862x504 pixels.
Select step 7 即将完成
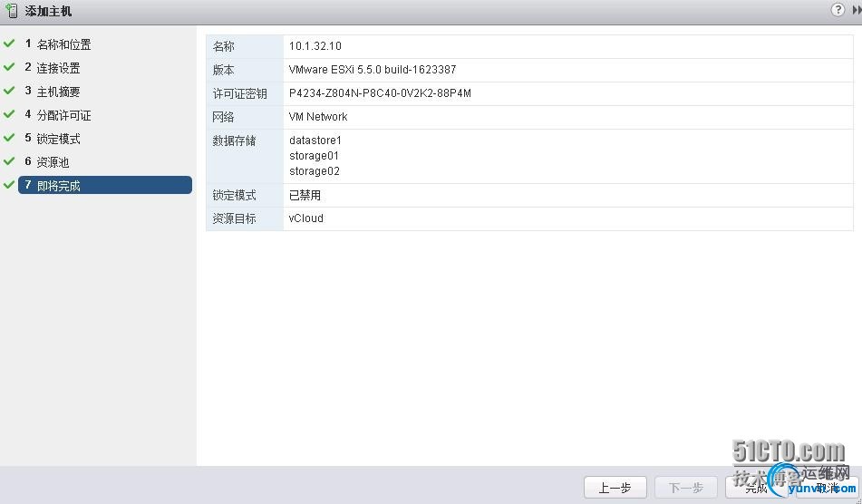[x=105, y=185]
